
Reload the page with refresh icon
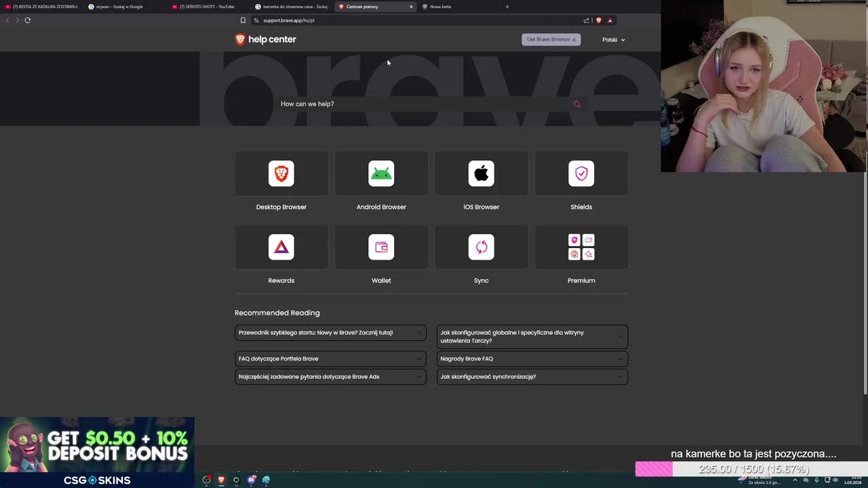28,20
